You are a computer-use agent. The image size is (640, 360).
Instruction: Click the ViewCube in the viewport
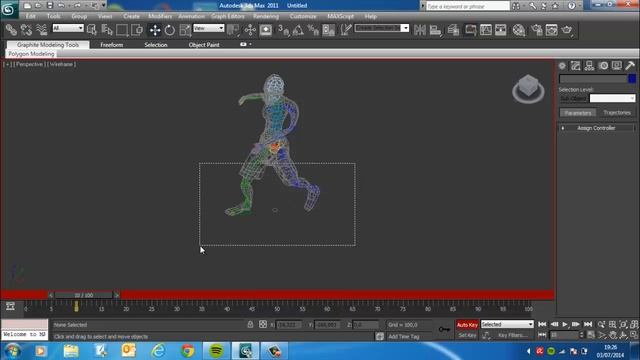528,89
